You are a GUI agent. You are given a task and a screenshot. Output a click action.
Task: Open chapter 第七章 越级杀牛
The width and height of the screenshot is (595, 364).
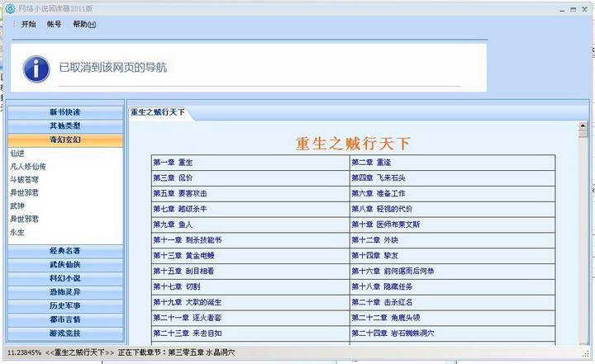point(180,209)
